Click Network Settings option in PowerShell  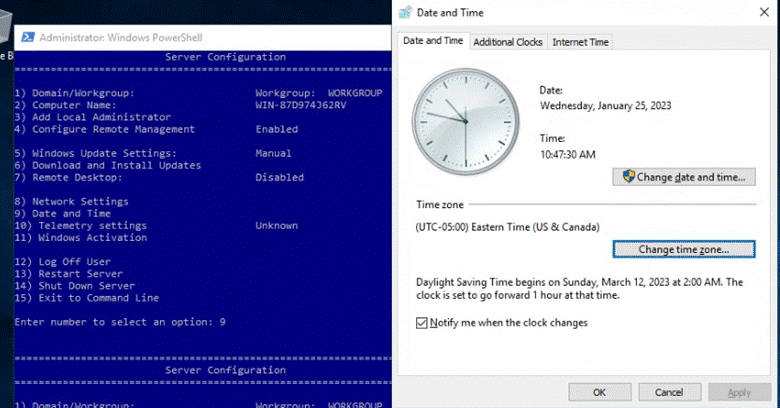point(71,202)
